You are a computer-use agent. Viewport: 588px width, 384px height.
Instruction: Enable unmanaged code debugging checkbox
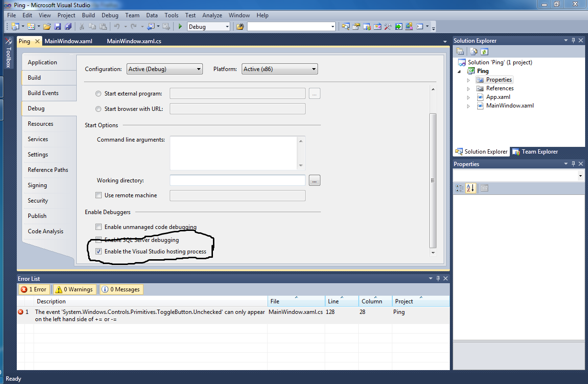pyautogui.click(x=99, y=227)
